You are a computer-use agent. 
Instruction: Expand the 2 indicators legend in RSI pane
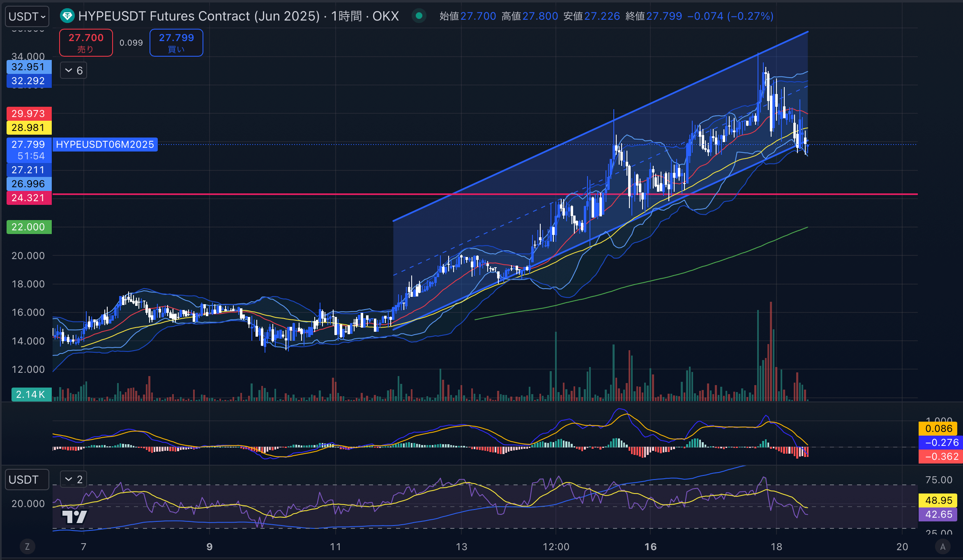point(74,479)
